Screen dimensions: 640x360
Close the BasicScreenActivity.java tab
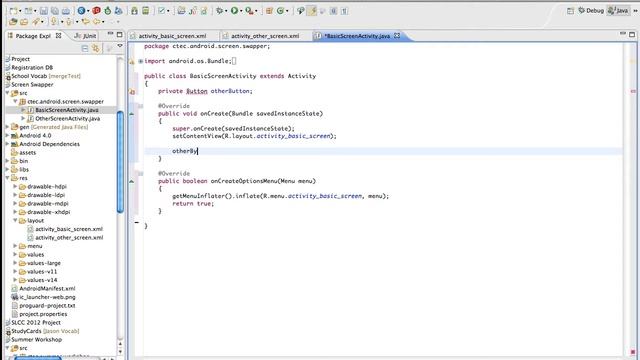point(397,36)
